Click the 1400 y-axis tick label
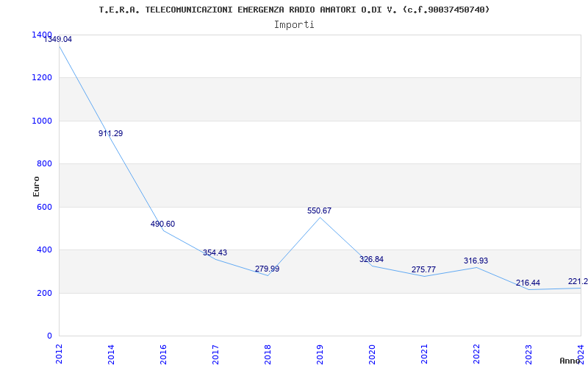Image resolution: width=588 pixels, height=368 pixels. tap(42, 35)
